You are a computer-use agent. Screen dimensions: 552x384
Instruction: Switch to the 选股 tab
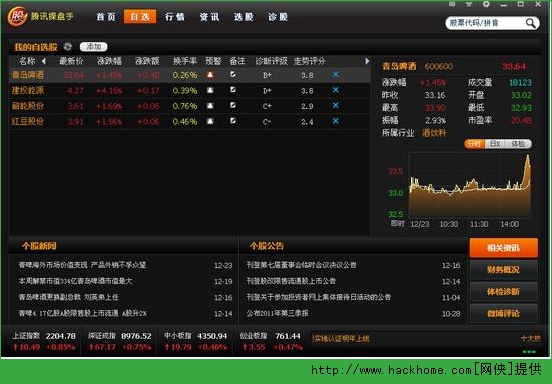click(243, 17)
